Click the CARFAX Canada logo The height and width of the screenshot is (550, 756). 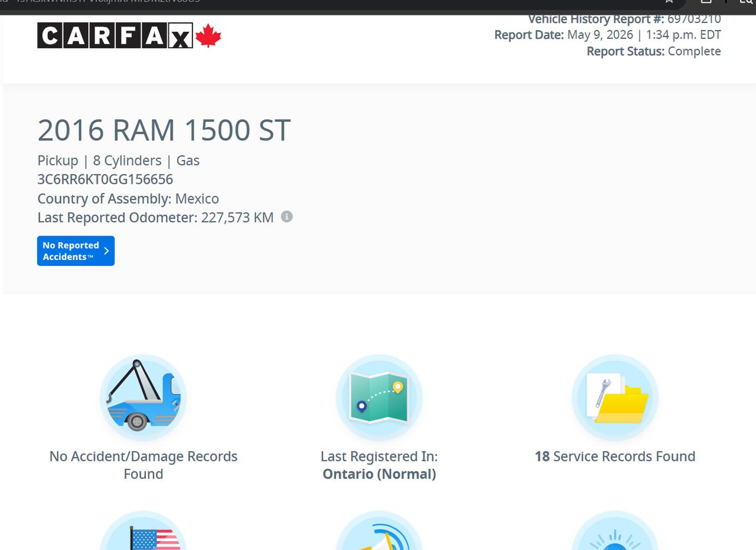[x=129, y=35]
